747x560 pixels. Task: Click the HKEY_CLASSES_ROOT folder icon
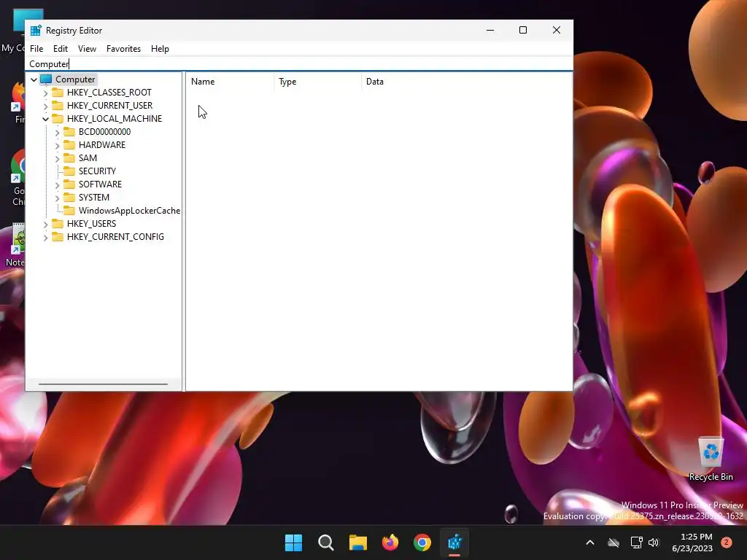(58, 92)
